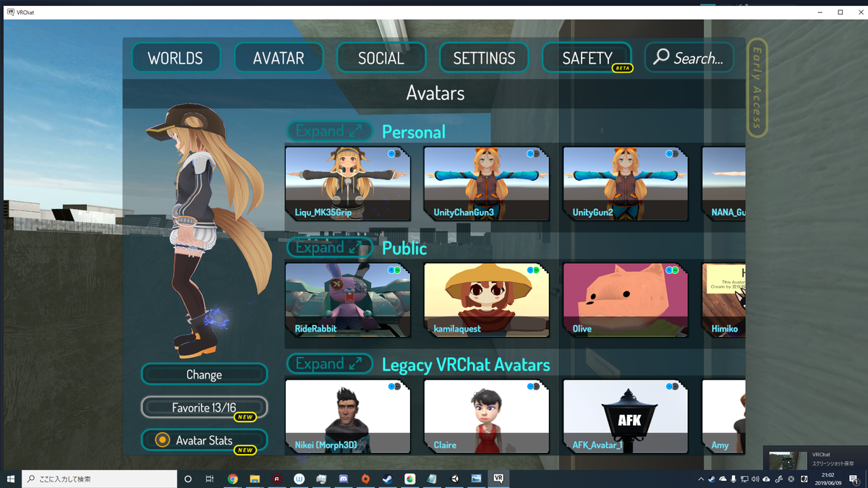Open the WORLDS tab
The width and height of the screenshot is (868, 488).
176,58
